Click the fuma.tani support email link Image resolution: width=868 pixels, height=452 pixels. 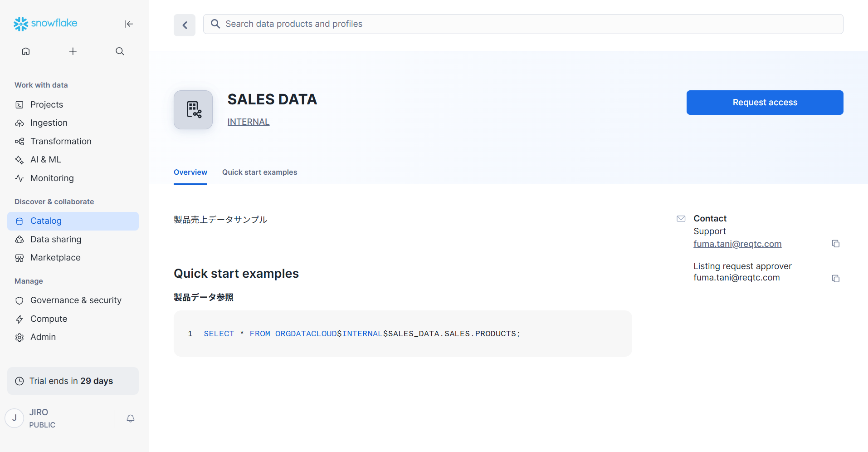(x=737, y=244)
